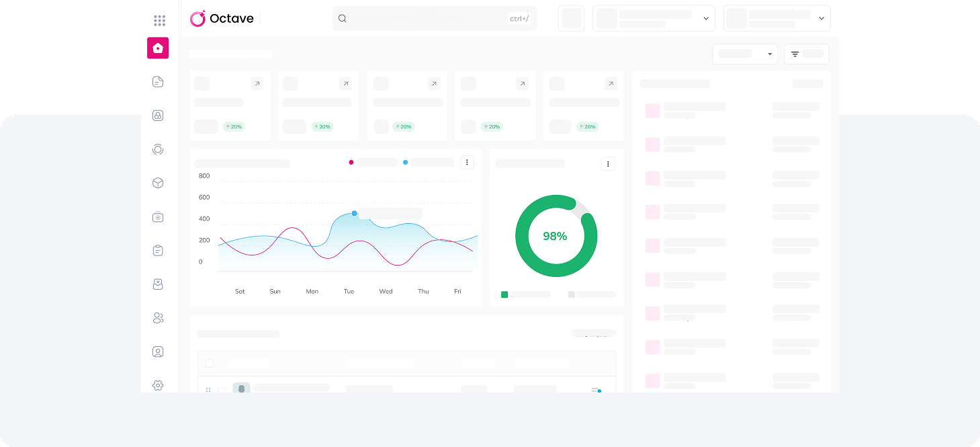980x447 pixels.
Task: Click the Octave logo
Action: pos(222,19)
